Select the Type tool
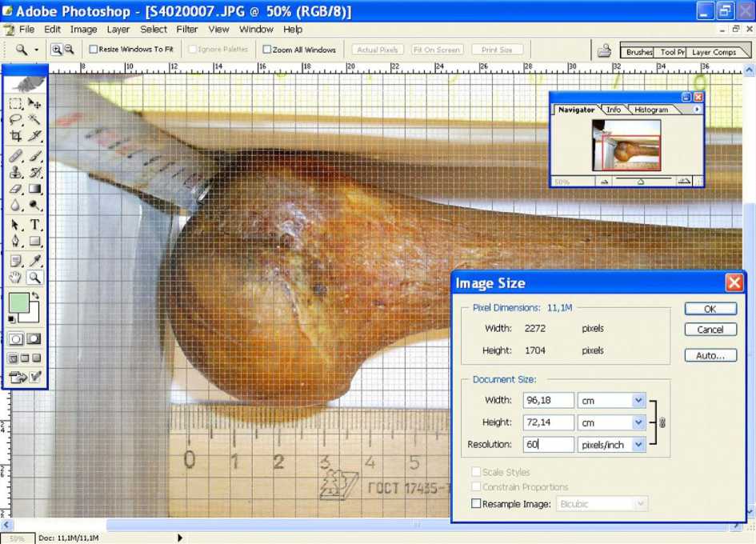The height and width of the screenshot is (544, 756). tap(34, 225)
